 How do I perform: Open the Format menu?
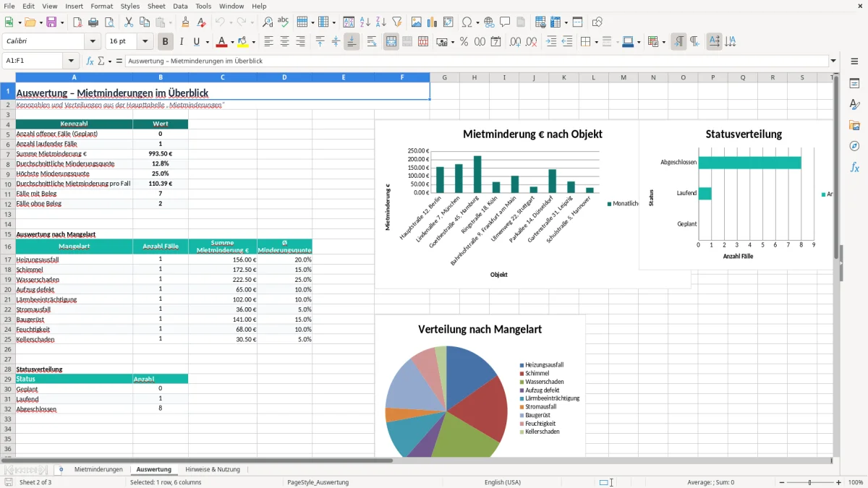101,6
